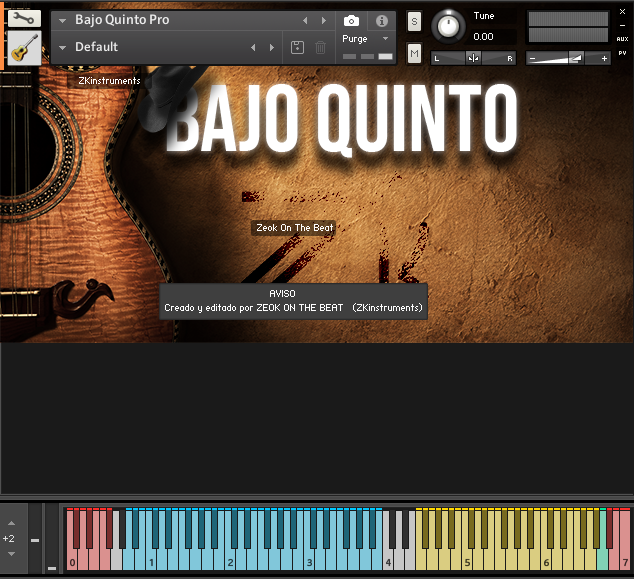Toggle the Mute M button
The width and height of the screenshot is (634, 579).
pos(414,53)
